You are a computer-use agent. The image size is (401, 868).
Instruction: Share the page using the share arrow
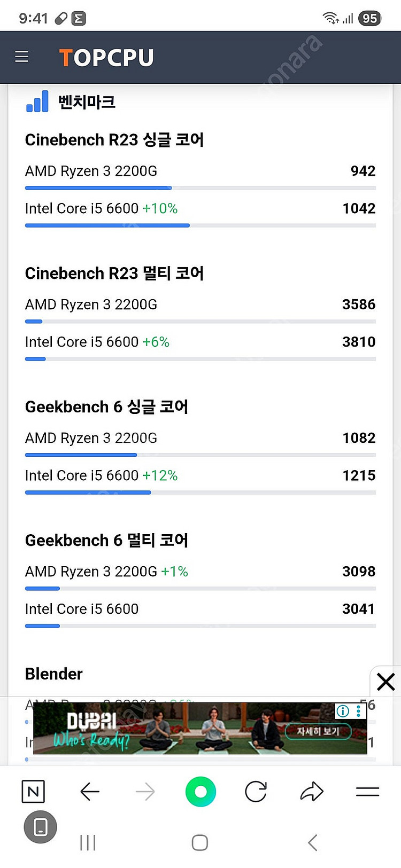pyautogui.click(x=312, y=792)
